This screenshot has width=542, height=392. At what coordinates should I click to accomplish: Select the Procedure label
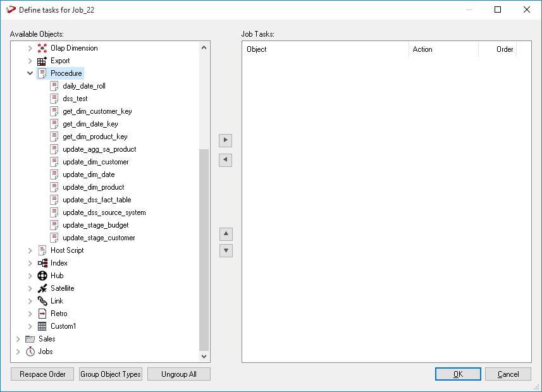pos(66,73)
